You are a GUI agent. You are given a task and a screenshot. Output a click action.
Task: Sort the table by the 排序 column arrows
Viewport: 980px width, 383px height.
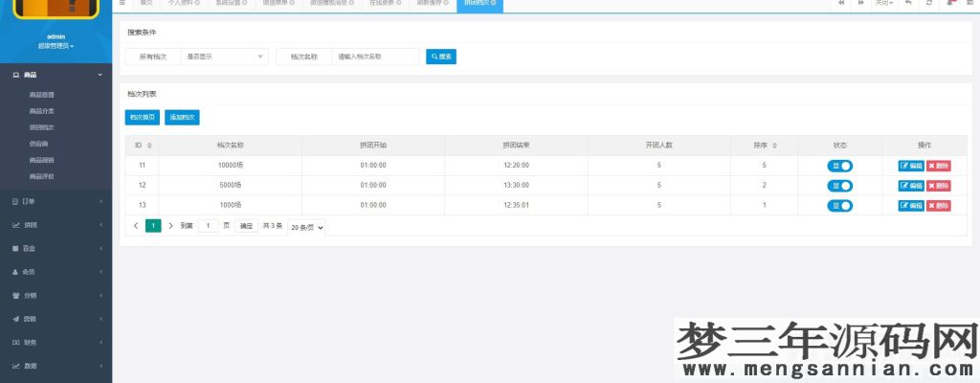[774, 146]
